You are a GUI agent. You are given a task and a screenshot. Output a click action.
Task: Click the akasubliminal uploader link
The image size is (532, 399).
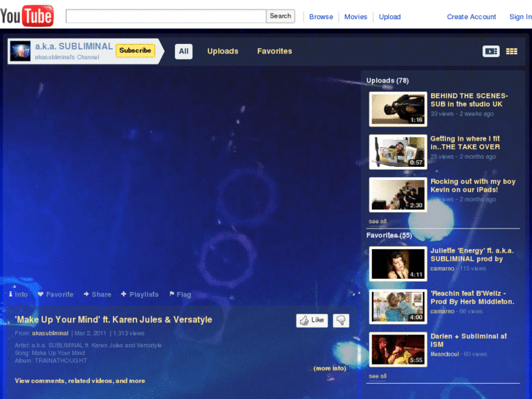(x=50, y=333)
